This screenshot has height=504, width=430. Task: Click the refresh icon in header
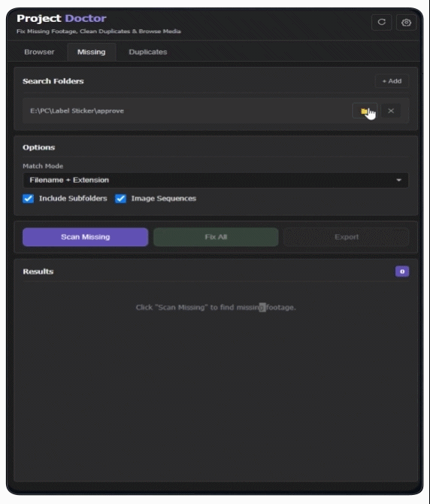[x=381, y=22]
